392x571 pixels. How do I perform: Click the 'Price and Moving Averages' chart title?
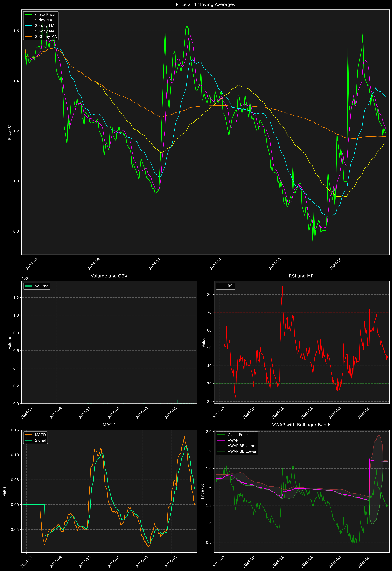(x=205, y=4)
